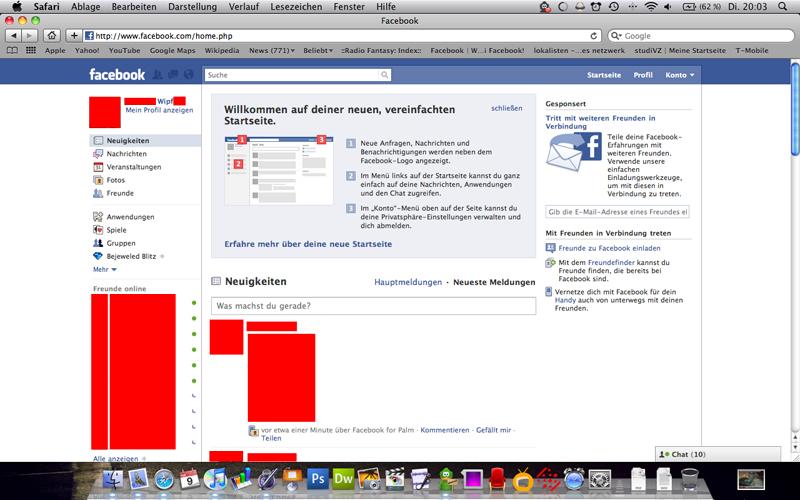This screenshot has width=800, height=500.
Task: Switch feed to Hauptmeldungen
Action: [x=408, y=282]
